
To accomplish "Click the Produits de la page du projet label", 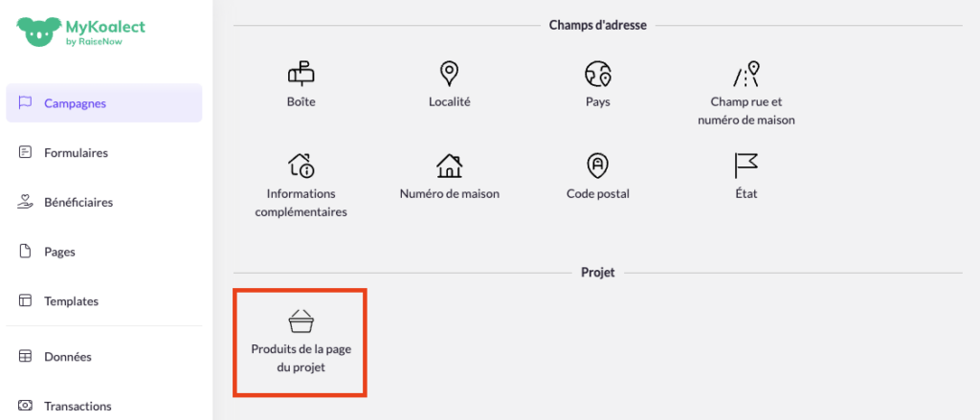I will pyautogui.click(x=301, y=358).
